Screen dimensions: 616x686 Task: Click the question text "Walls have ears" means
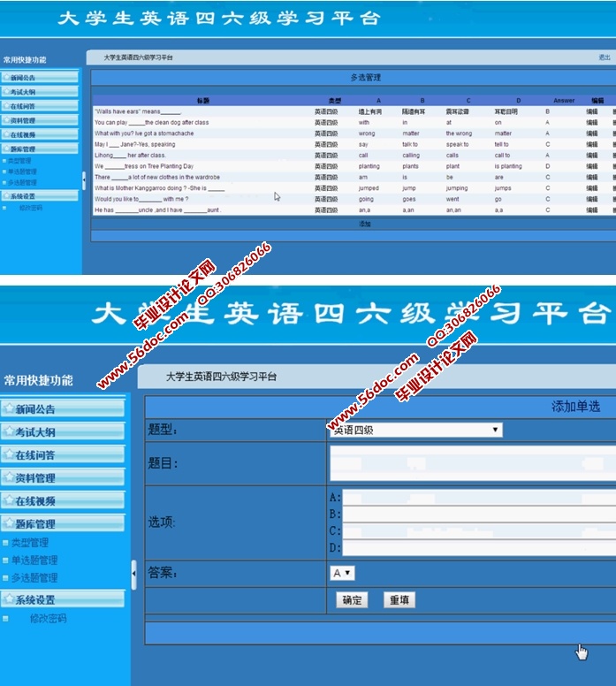[x=138, y=111]
